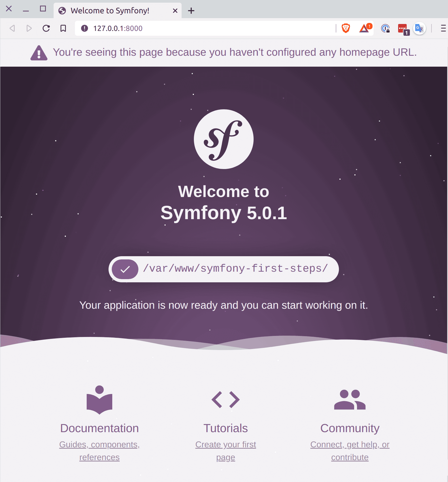The image size is (448, 482).
Task: Open Guides, components, references link
Action: tap(99, 451)
